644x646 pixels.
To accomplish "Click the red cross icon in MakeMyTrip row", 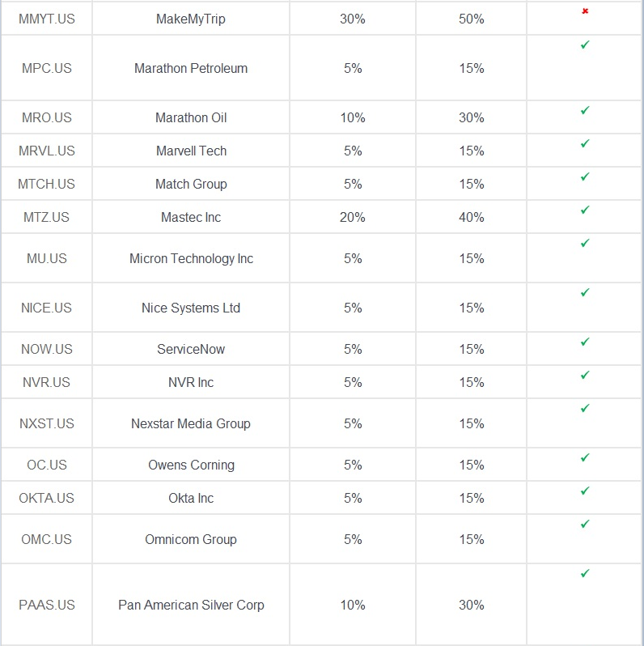I will [585, 11].
